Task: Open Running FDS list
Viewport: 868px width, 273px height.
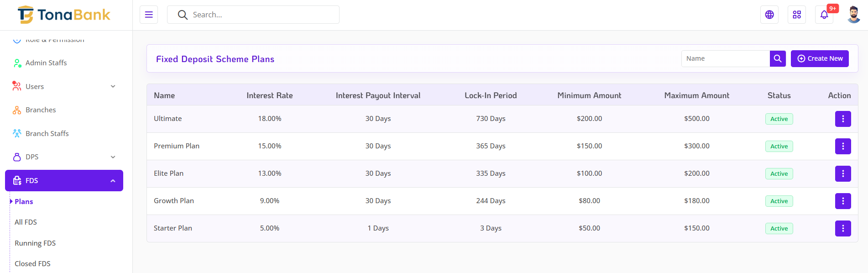Action: point(35,243)
